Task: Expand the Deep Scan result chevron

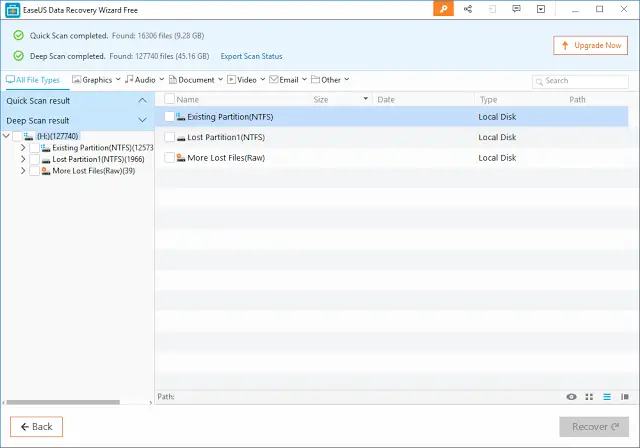Action: click(142, 120)
